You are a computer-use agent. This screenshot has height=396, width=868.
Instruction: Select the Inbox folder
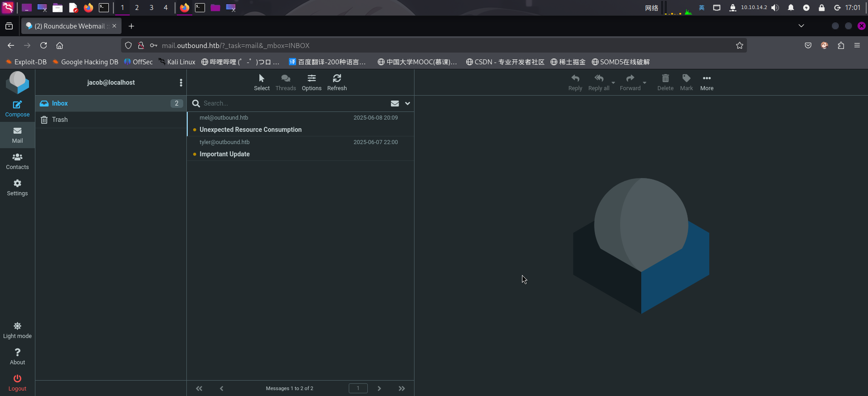coord(60,103)
